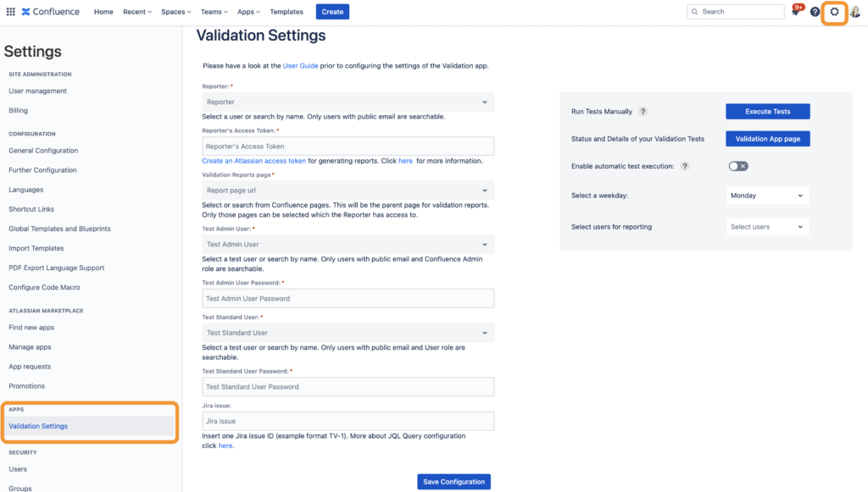Click help icon beside automatic test execution
868x492 pixels.
[x=685, y=166]
